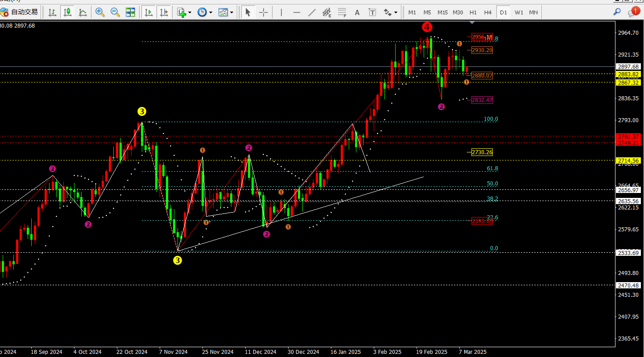
Task: Click date label 11 Dec 2024
Action: tap(261, 352)
